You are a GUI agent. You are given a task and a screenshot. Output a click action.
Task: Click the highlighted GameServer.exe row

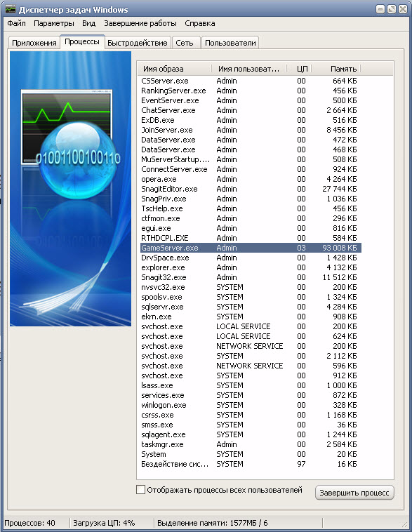(251, 248)
